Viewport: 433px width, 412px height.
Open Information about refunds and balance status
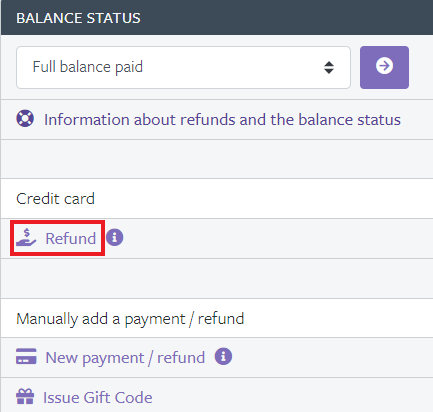pyautogui.click(x=222, y=120)
